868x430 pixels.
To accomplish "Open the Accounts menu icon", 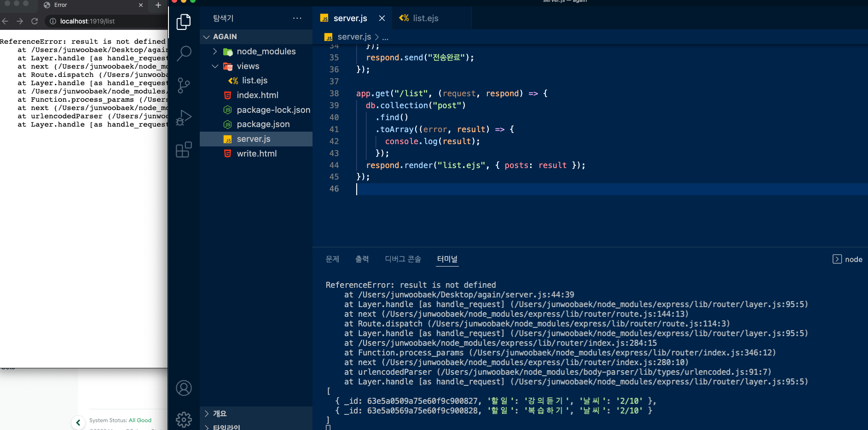I will point(184,388).
